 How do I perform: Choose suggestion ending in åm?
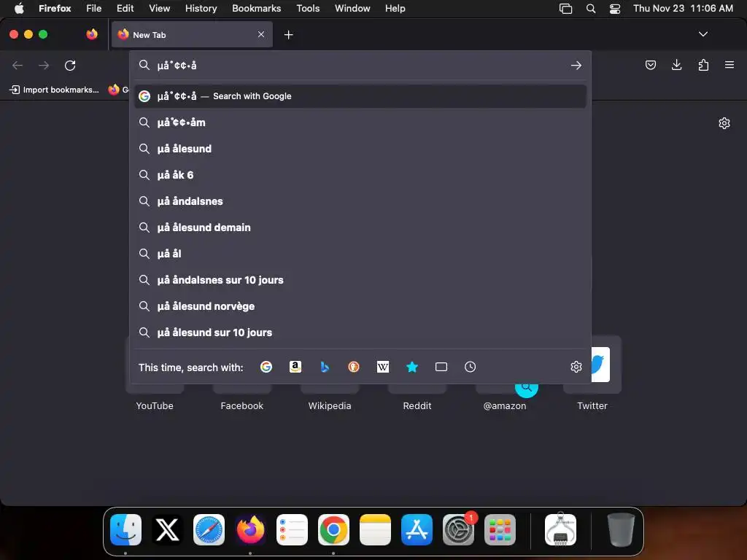click(360, 122)
